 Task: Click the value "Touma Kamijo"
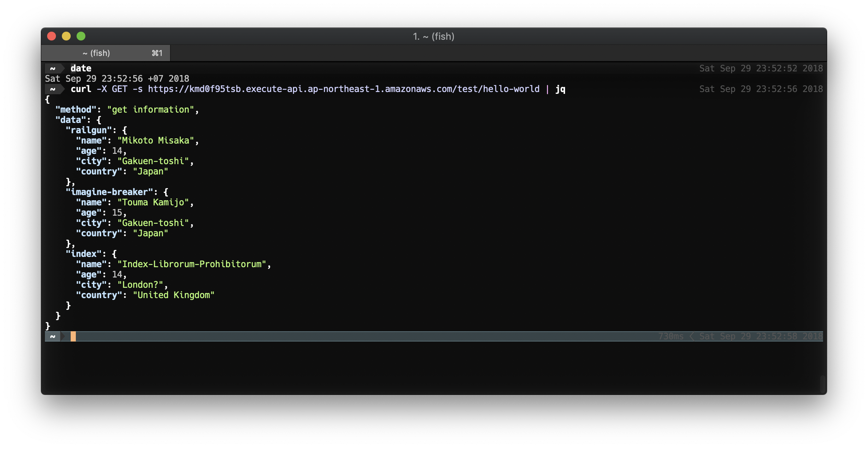pyautogui.click(x=153, y=202)
